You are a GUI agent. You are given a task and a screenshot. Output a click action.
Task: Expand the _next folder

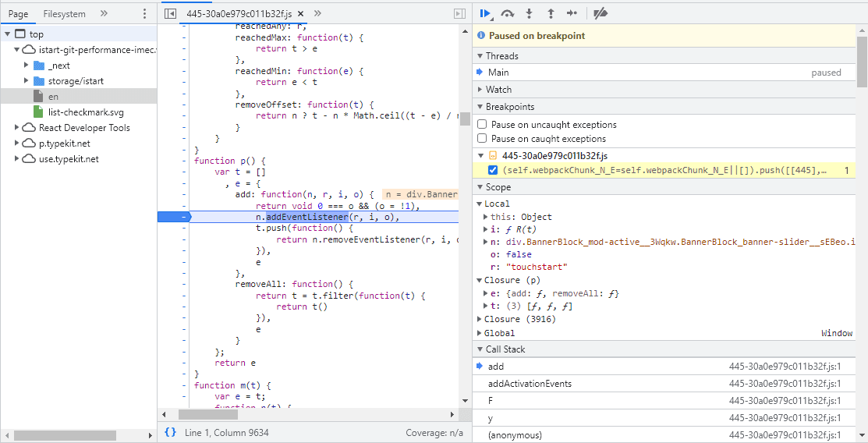coord(26,66)
